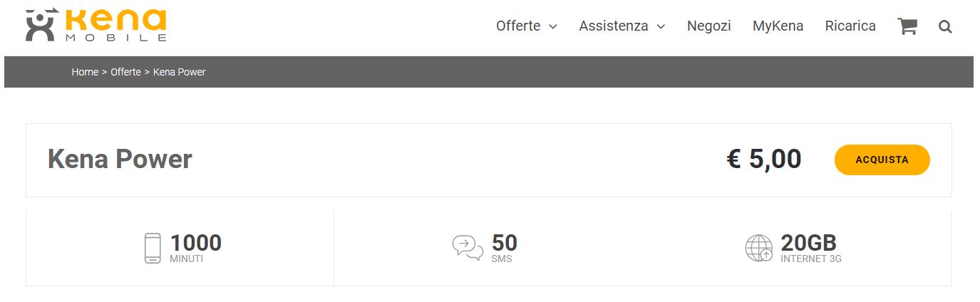Click the search magnifier icon
The height and width of the screenshot is (302, 980).
[945, 27]
